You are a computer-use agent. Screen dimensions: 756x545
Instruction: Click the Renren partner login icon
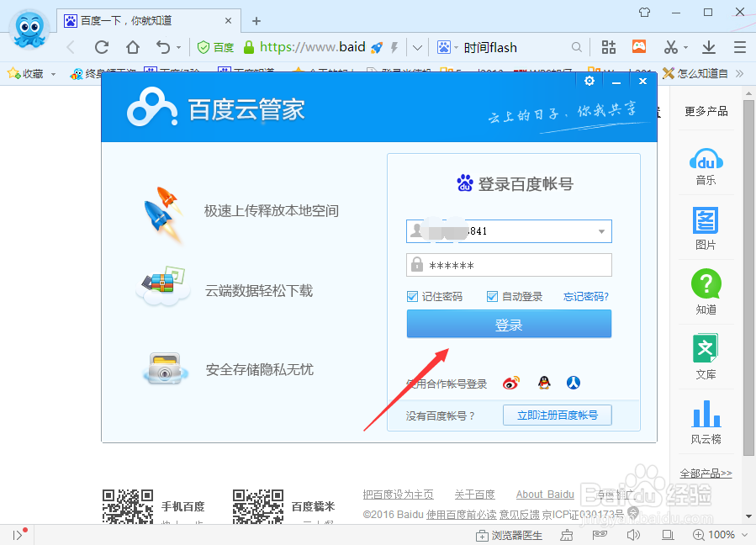pyautogui.click(x=574, y=383)
